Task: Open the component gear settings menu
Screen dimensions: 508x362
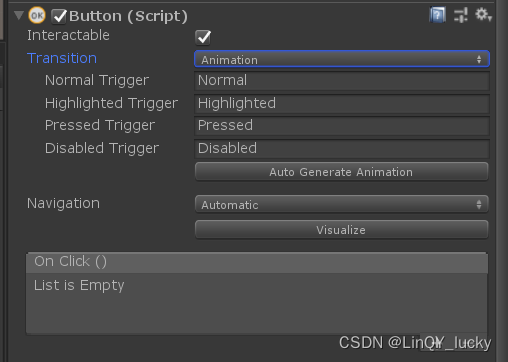Action: click(x=483, y=15)
